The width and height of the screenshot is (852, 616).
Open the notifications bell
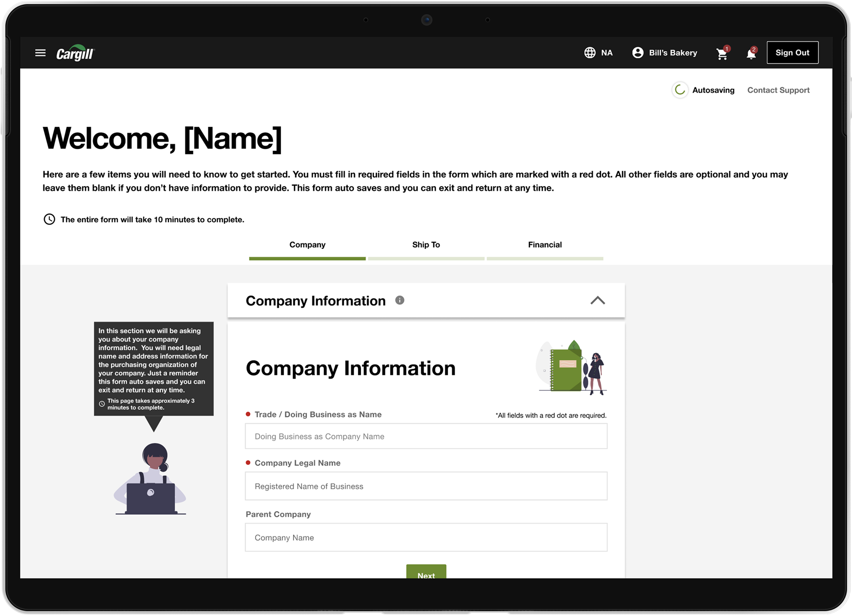[x=751, y=53]
